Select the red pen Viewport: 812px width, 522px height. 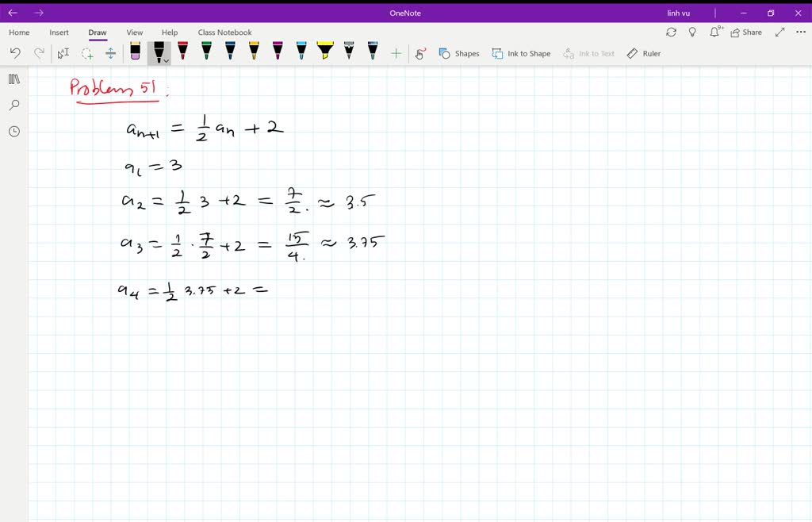pos(182,52)
